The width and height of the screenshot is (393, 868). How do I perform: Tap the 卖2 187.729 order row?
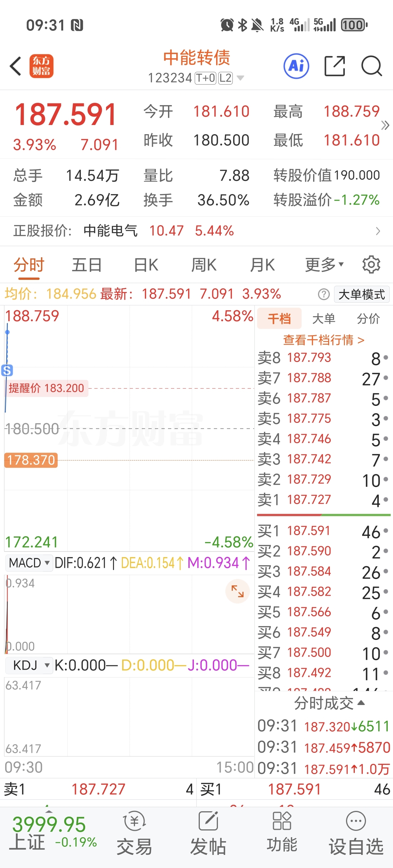[x=323, y=479]
